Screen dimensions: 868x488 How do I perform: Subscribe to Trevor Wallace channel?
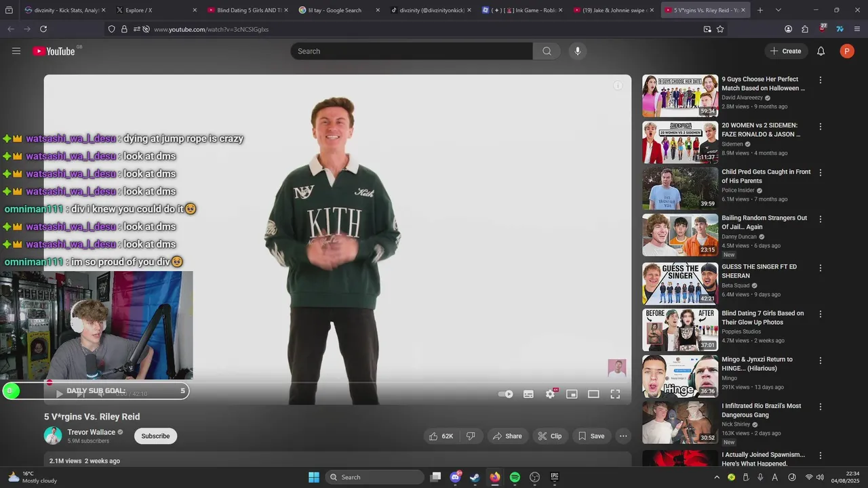155,436
